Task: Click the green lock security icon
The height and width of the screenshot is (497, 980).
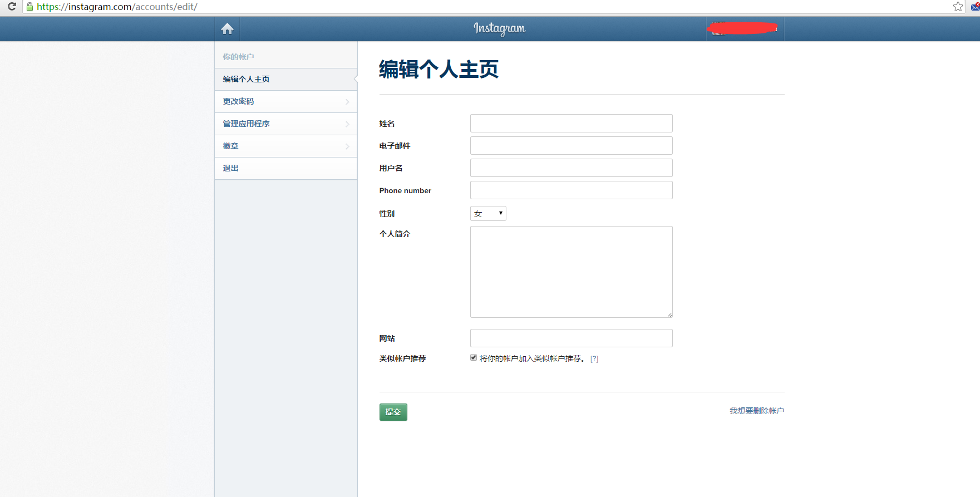Action: tap(29, 7)
